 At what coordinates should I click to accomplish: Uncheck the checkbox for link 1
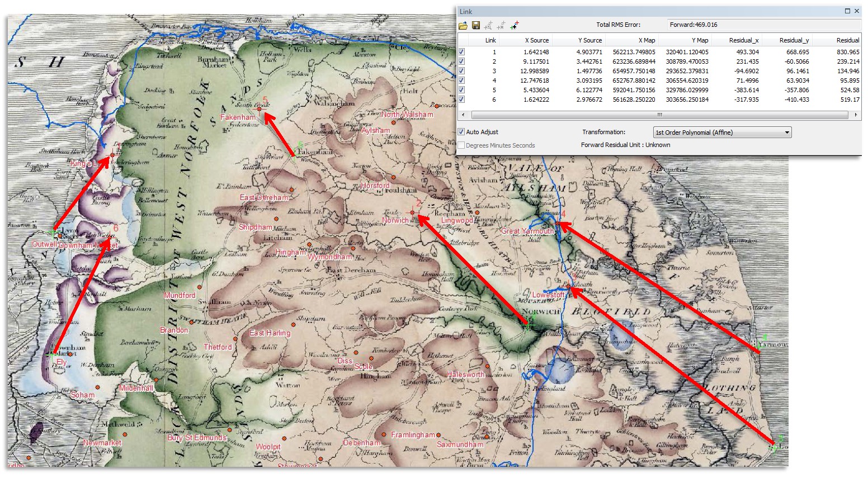coord(461,52)
